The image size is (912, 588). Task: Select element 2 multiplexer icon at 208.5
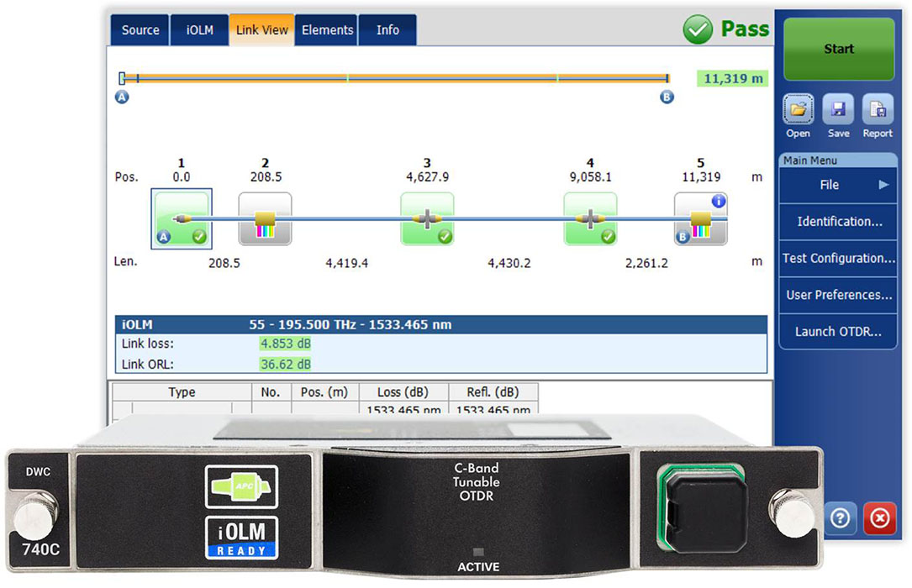[x=266, y=219]
